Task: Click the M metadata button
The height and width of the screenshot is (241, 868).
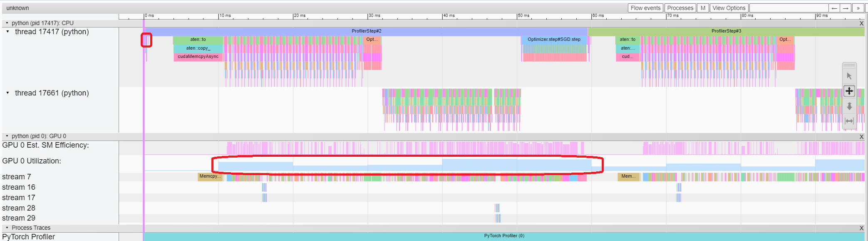Action: click(x=703, y=8)
